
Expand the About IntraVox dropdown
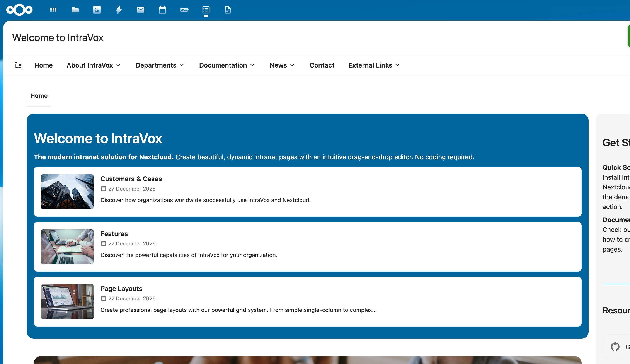(94, 65)
